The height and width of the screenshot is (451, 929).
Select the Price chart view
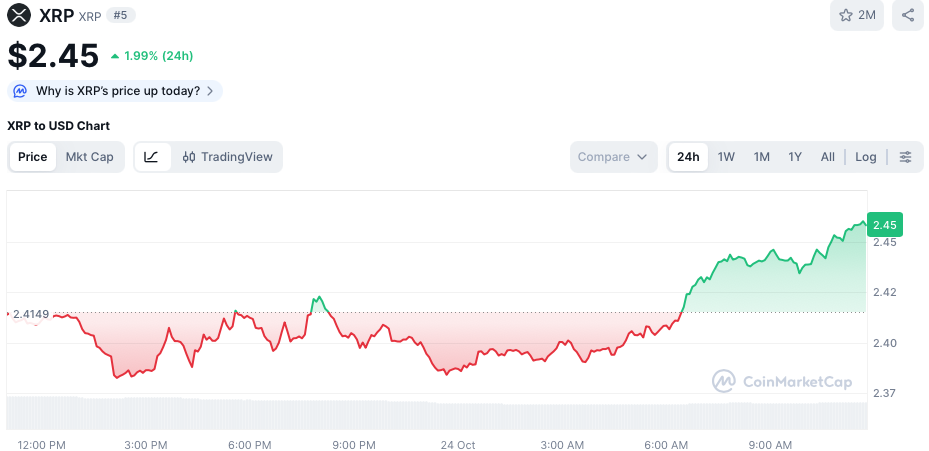pyautogui.click(x=32, y=157)
